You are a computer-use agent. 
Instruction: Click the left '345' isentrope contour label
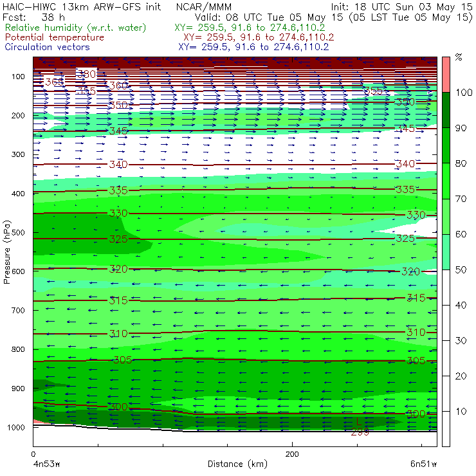118,131
